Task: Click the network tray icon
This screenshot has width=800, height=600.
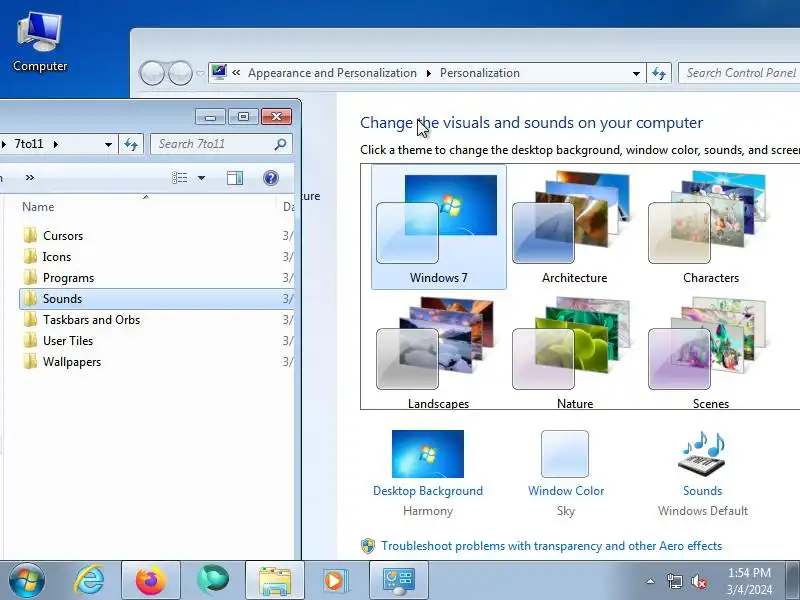Action: (674, 581)
